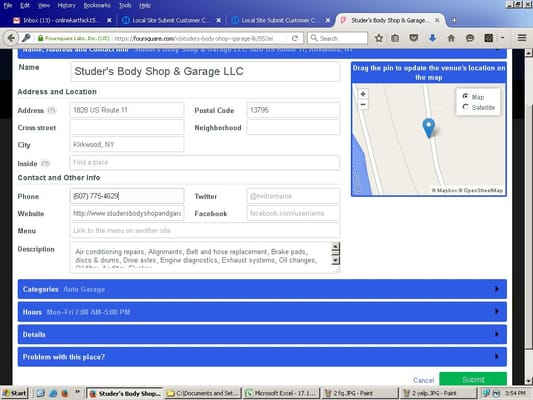Open the Bookmarks menu
This screenshot has width=533, height=400.
point(97,5)
